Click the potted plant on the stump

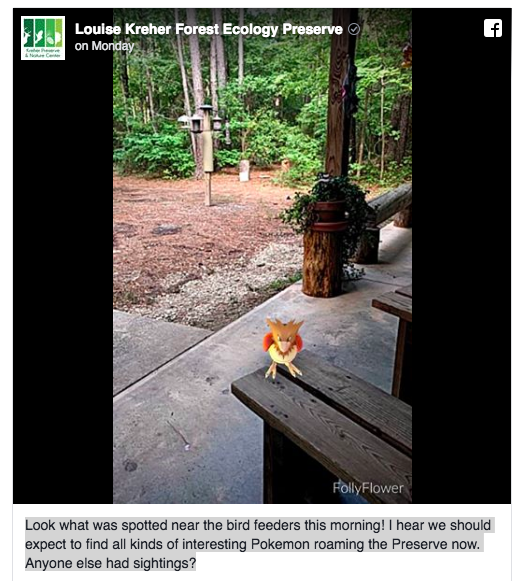(x=328, y=208)
